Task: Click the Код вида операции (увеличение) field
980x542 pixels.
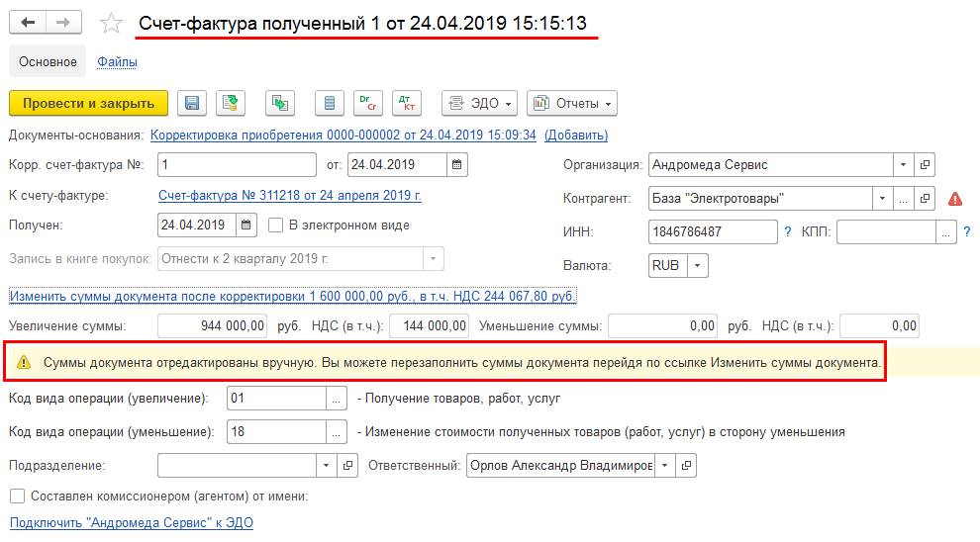Action: (x=277, y=399)
